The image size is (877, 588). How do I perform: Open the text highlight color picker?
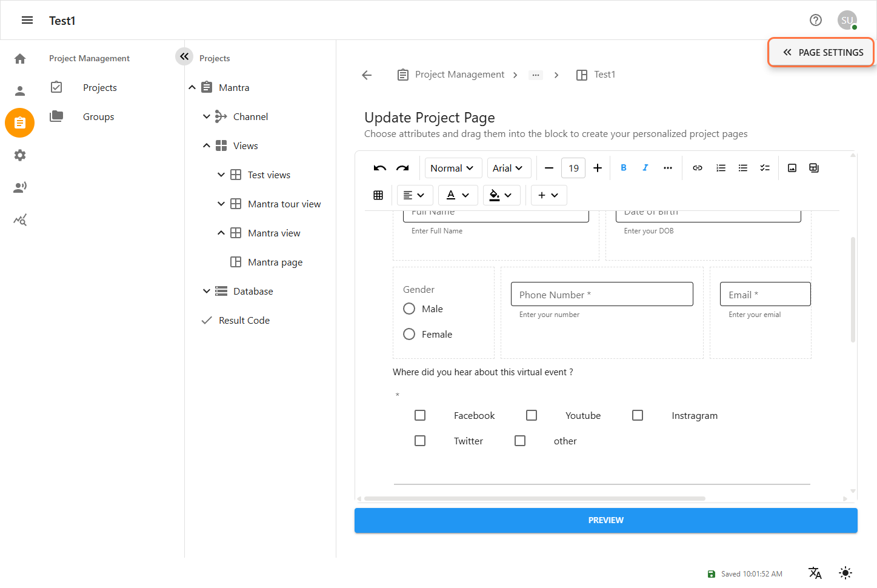pos(501,195)
